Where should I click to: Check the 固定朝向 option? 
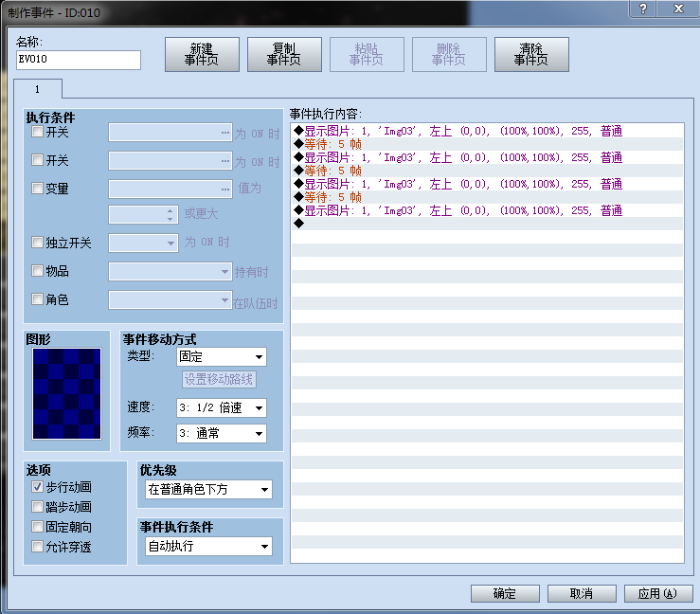(x=38, y=527)
